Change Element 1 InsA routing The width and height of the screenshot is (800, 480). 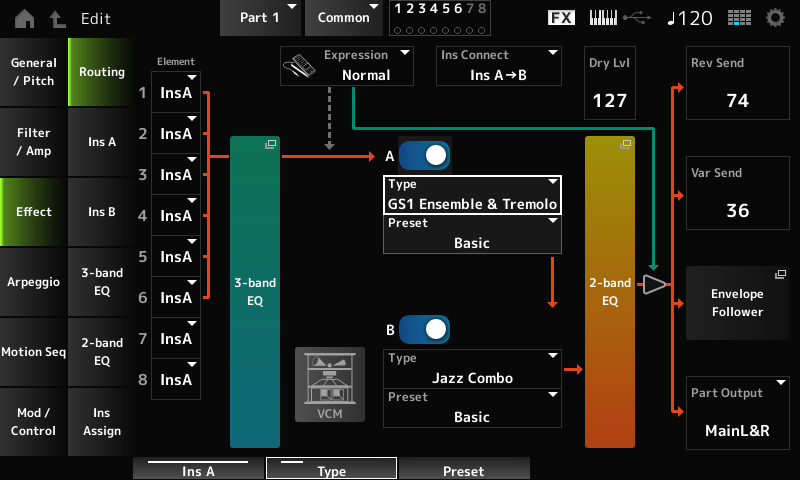point(176,93)
